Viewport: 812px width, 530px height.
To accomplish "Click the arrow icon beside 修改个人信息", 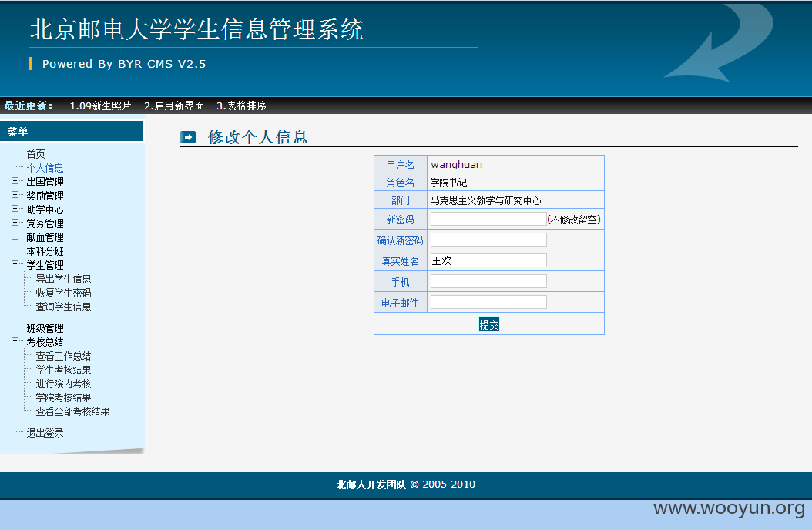I will click(x=188, y=137).
